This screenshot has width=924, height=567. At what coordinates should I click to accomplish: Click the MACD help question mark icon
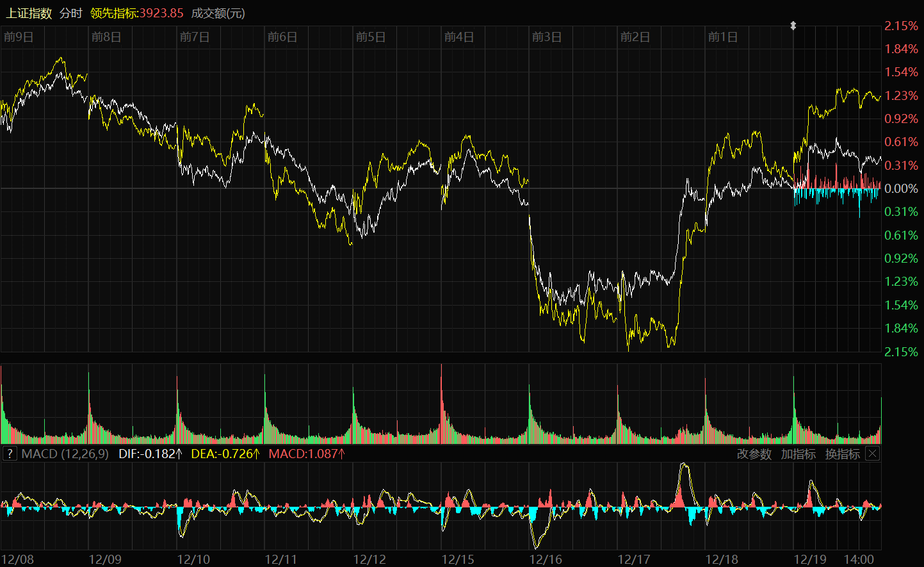[x=10, y=454]
